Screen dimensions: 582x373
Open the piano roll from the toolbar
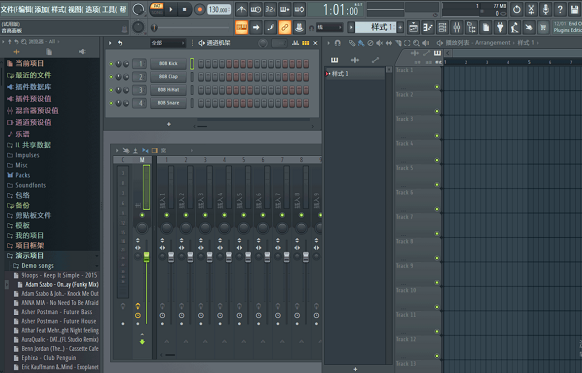tap(428, 27)
